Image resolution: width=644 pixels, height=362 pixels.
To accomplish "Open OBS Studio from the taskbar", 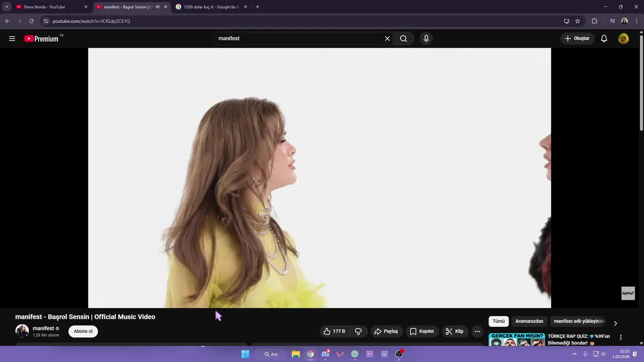I will (399, 354).
